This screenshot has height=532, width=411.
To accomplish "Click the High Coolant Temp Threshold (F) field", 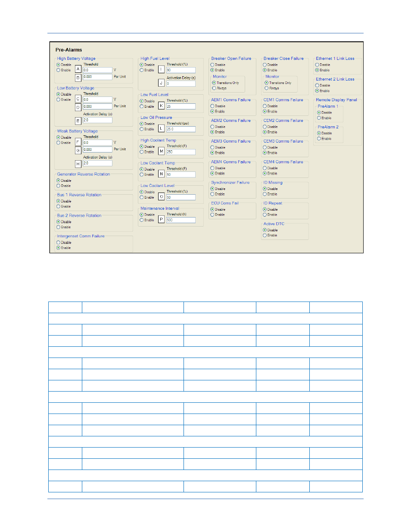I will pyautogui.click(x=181, y=152).
